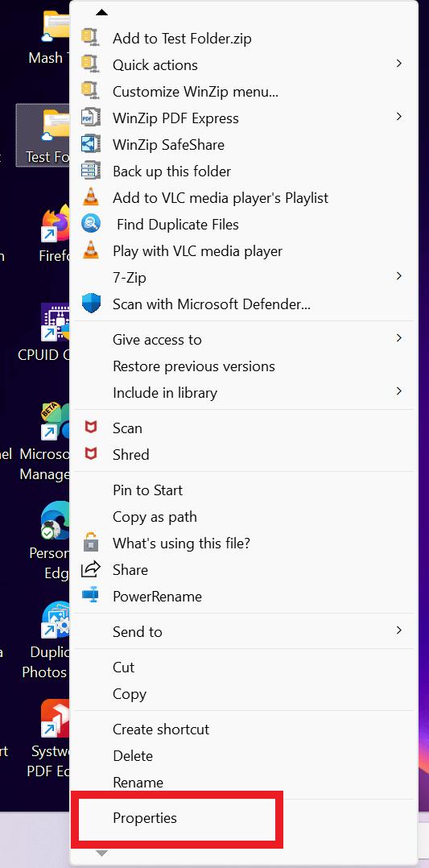Image resolution: width=429 pixels, height=868 pixels.
Task: Click the icon beside Customize WinZip menu
Action: tap(89, 91)
